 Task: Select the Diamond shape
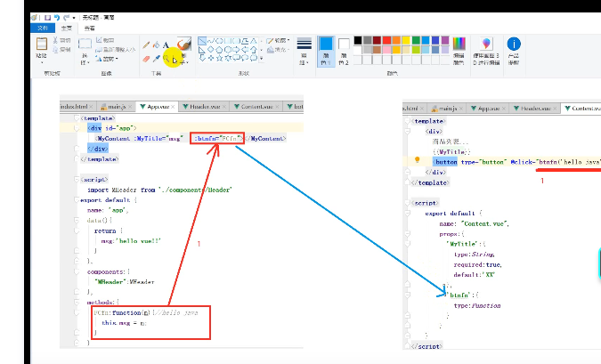(211, 50)
